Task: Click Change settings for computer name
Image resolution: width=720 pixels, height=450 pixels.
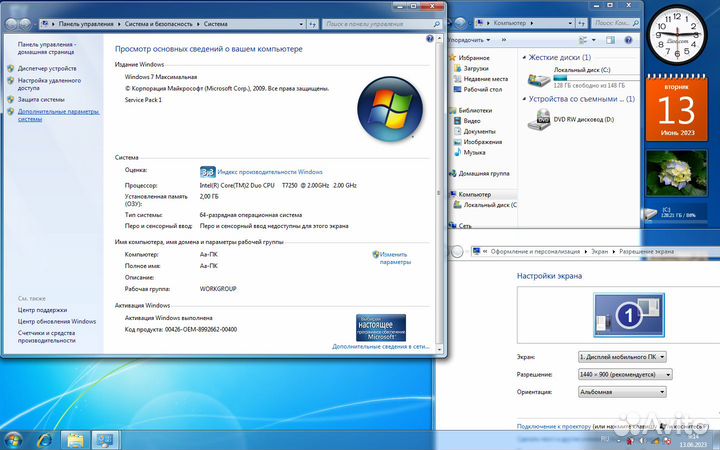Action: pyautogui.click(x=395, y=258)
